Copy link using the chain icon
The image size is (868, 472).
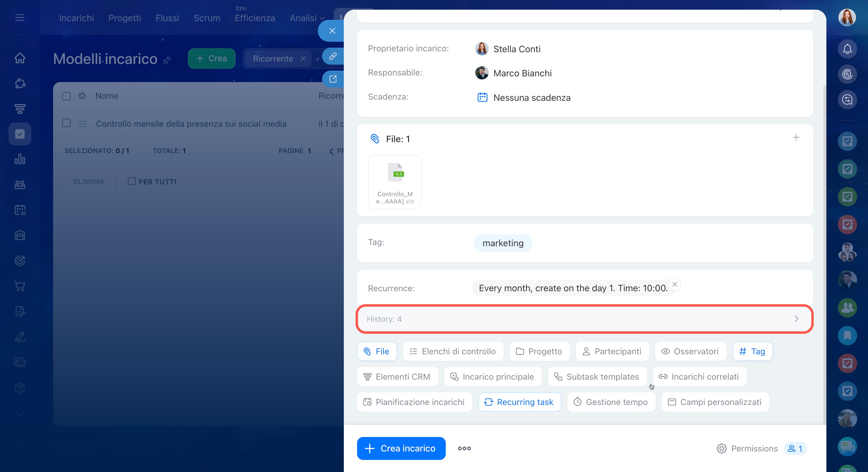click(333, 56)
